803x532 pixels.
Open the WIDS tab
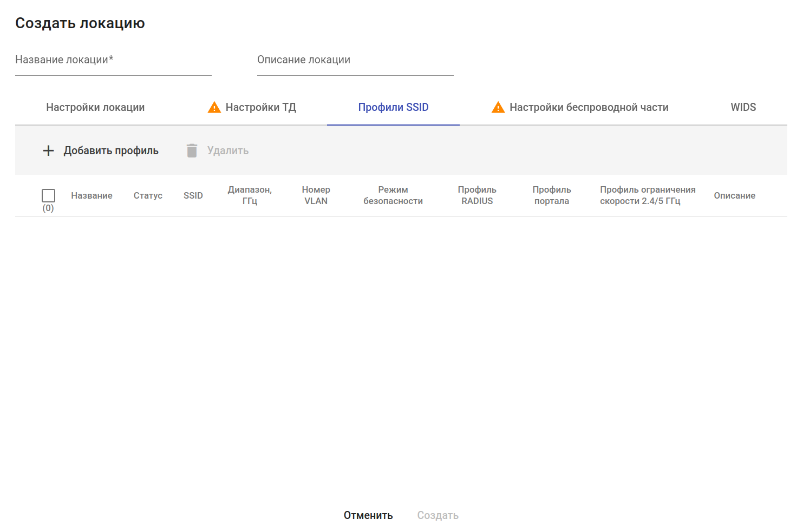tap(743, 107)
